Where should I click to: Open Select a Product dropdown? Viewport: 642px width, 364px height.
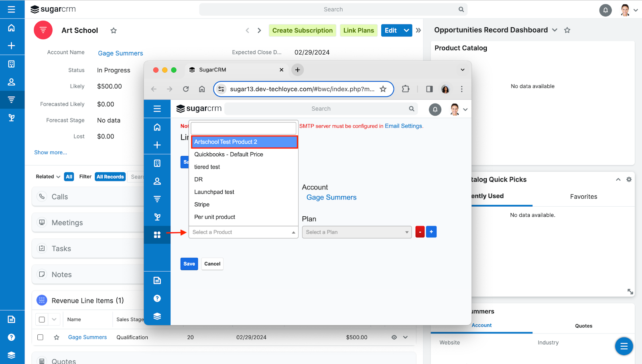244,232
